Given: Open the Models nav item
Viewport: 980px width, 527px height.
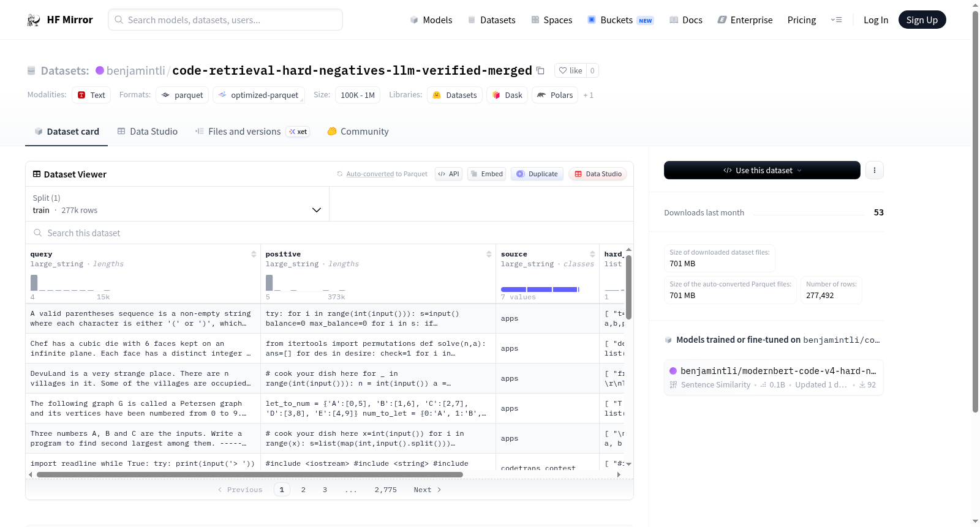Looking at the screenshot, I should 431,20.
